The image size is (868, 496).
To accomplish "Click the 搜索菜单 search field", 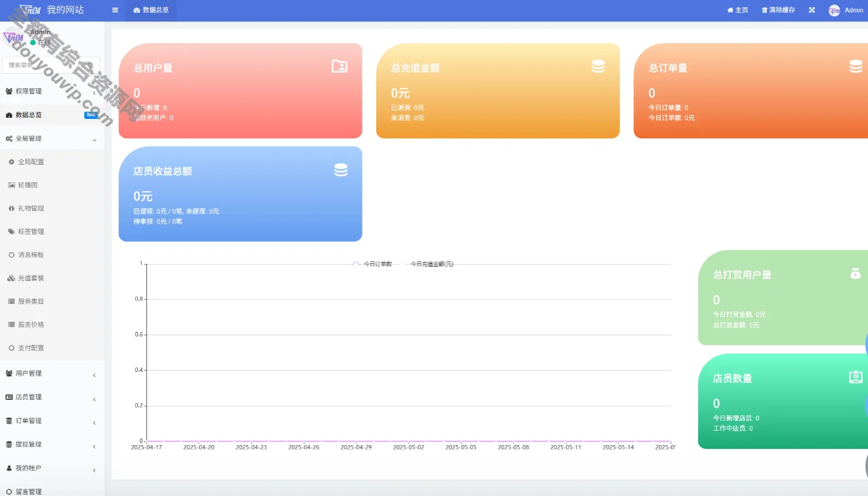I will (x=46, y=65).
